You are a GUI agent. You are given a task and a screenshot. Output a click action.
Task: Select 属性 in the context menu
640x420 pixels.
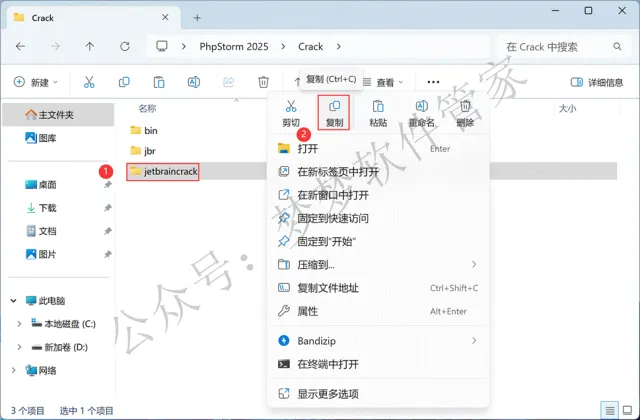(378, 311)
